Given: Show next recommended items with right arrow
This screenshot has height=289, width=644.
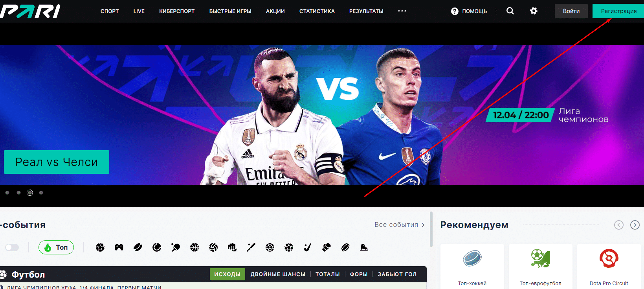Looking at the screenshot, I should pyautogui.click(x=635, y=225).
